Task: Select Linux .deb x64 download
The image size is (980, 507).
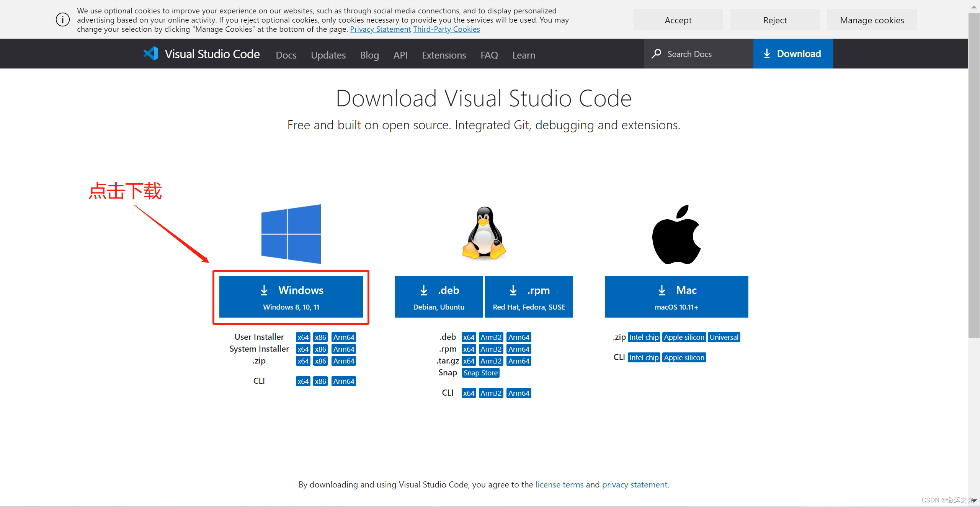Action: 469,337
